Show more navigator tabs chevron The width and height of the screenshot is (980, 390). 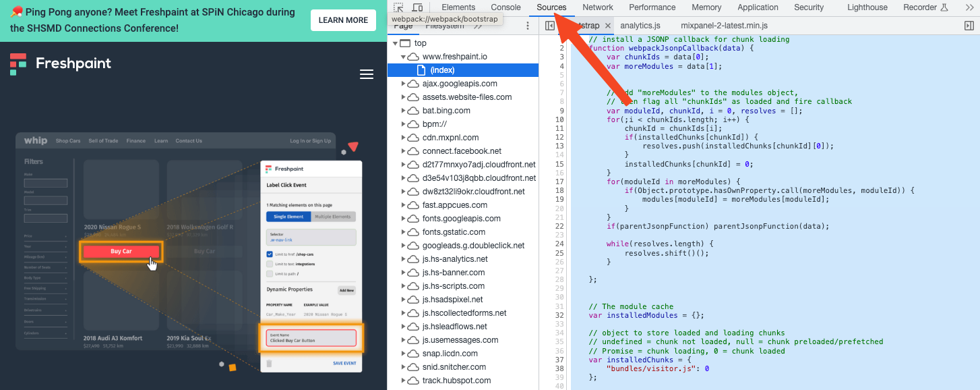pyautogui.click(x=478, y=26)
